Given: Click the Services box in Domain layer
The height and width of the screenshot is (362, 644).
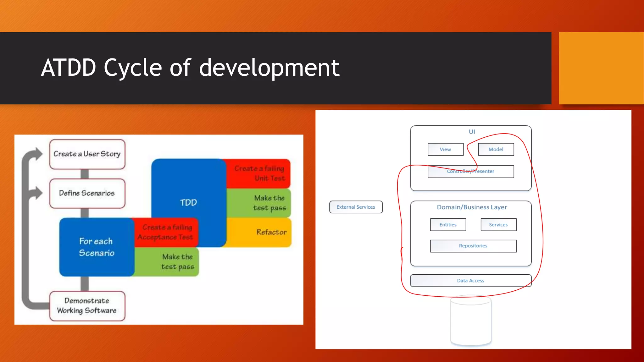Looking at the screenshot, I should [498, 225].
